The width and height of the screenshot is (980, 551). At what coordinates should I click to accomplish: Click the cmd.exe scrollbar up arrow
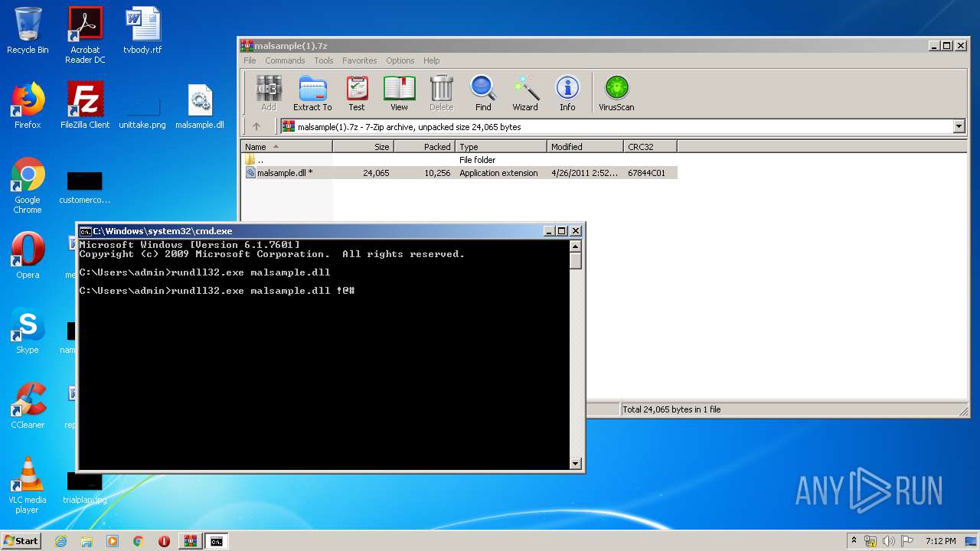(576, 246)
